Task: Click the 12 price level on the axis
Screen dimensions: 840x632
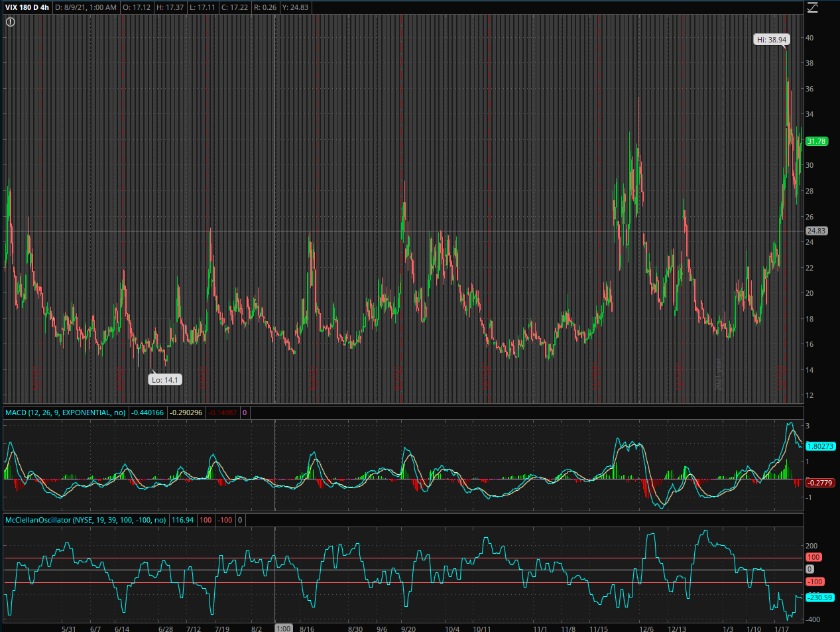Action: [x=810, y=395]
